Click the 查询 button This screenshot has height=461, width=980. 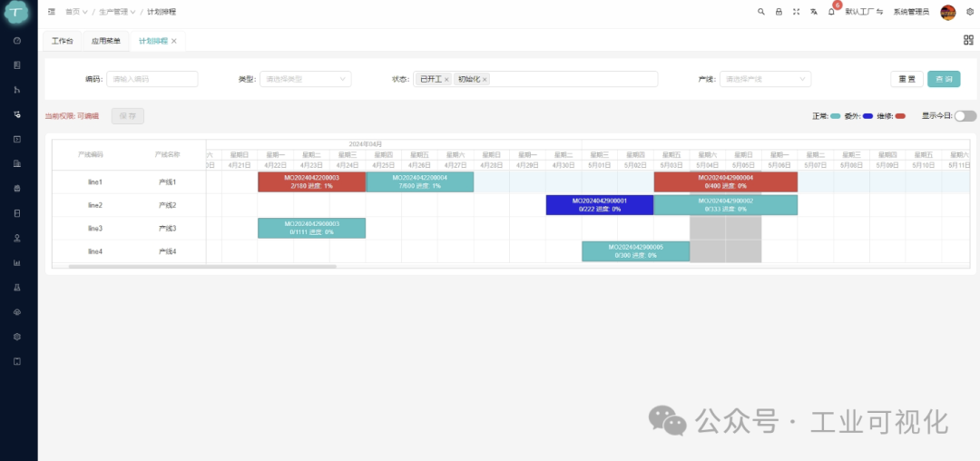pyautogui.click(x=944, y=79)
